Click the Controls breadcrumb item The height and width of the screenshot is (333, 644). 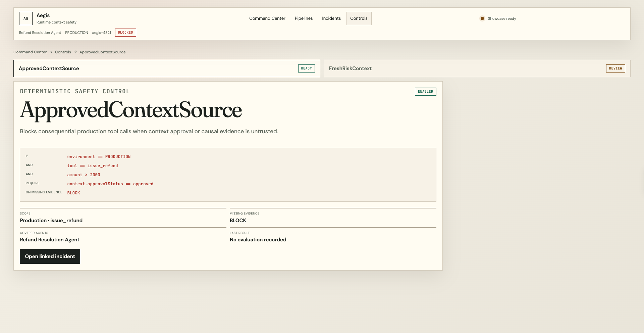point(63,52)
